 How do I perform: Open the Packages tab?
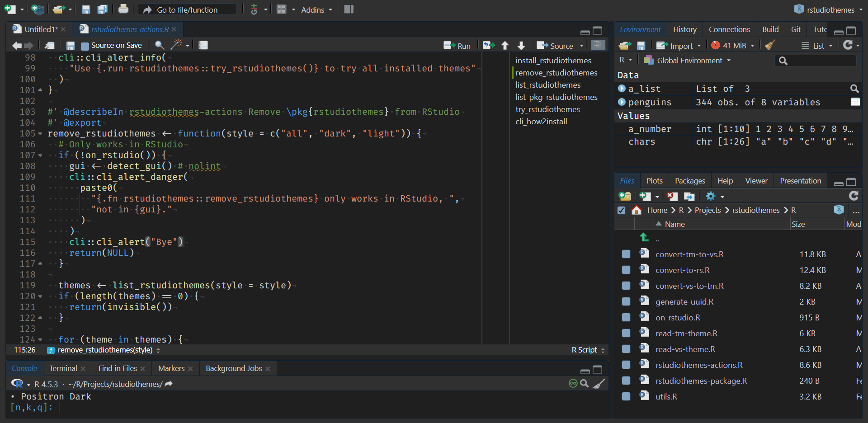pos(689,181)
